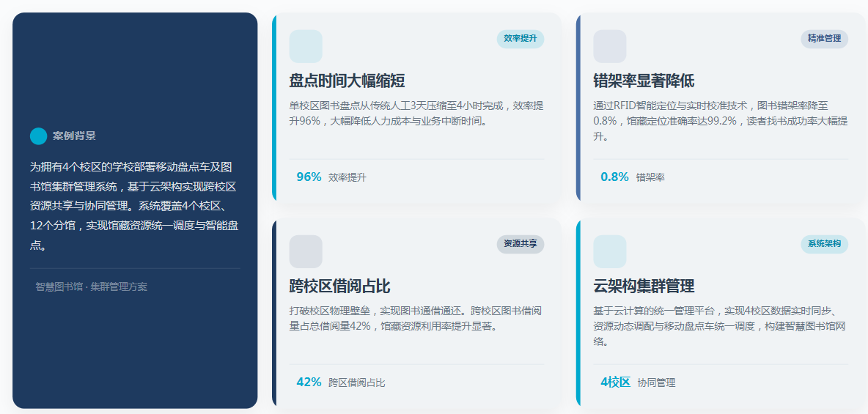
Task: Open the 错架率显著降低 card title
Action: pyautogui.click(x=644, y=81)
